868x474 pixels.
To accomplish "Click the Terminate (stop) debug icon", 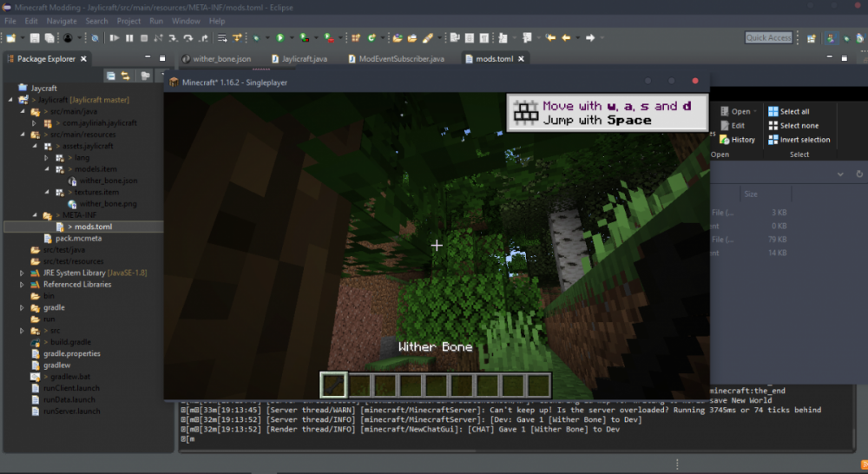I will [x=144, y=37].
